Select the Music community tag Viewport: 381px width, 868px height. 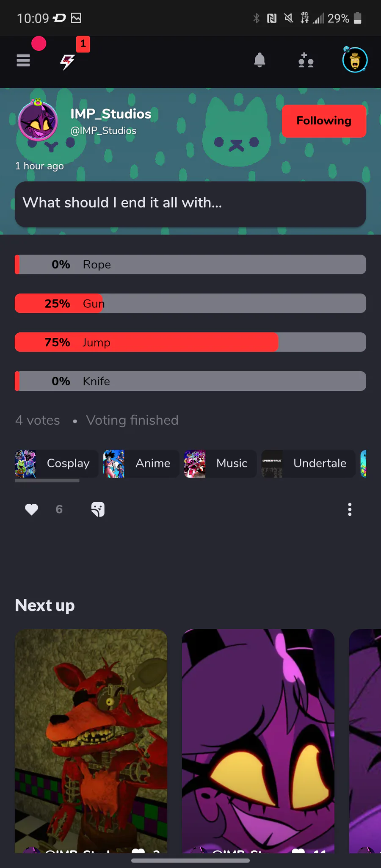220,464
